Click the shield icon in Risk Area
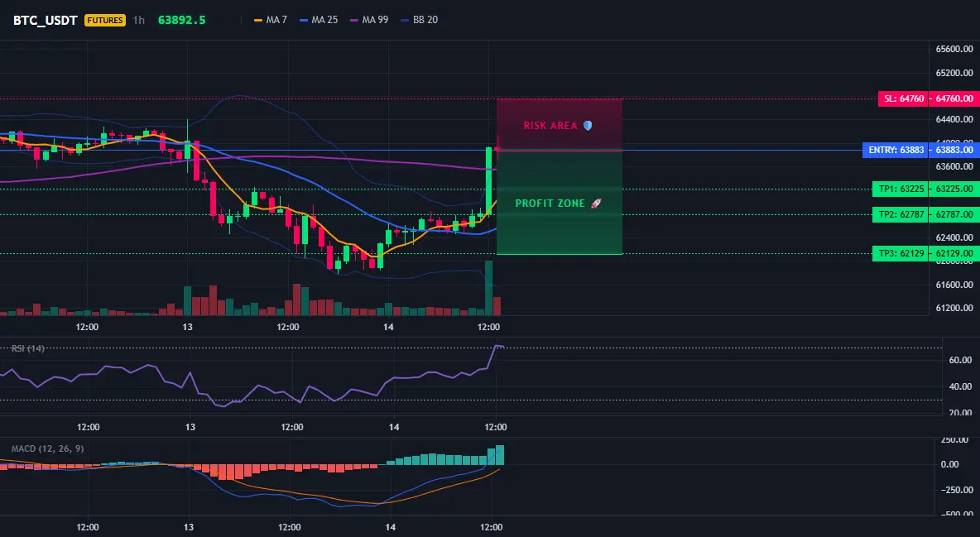 point(588,126)
